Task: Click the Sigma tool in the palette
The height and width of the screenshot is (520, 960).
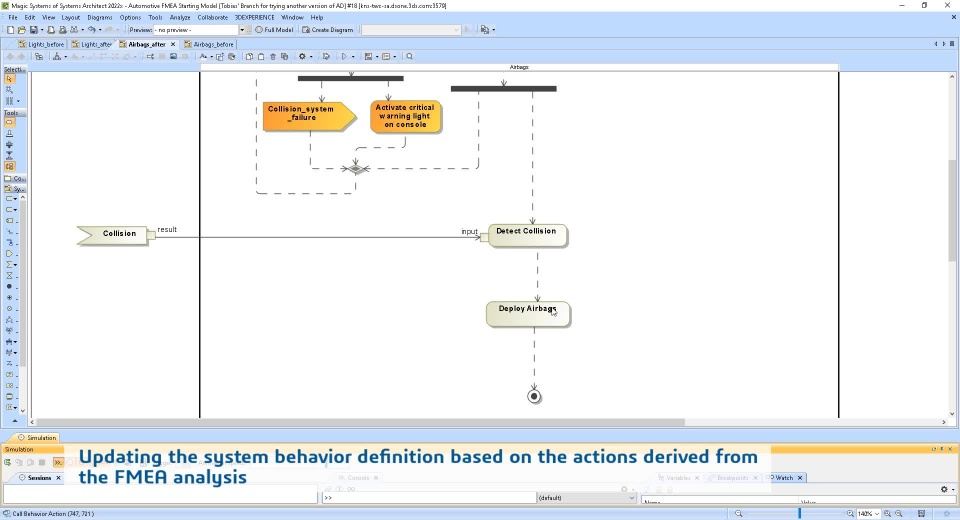Action: (9, 265)
